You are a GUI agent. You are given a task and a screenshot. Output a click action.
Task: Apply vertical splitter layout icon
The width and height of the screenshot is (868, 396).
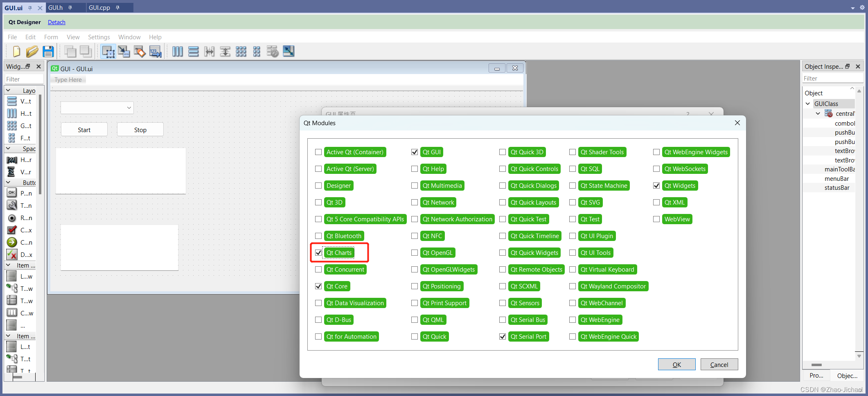click(x=225, y=52)
